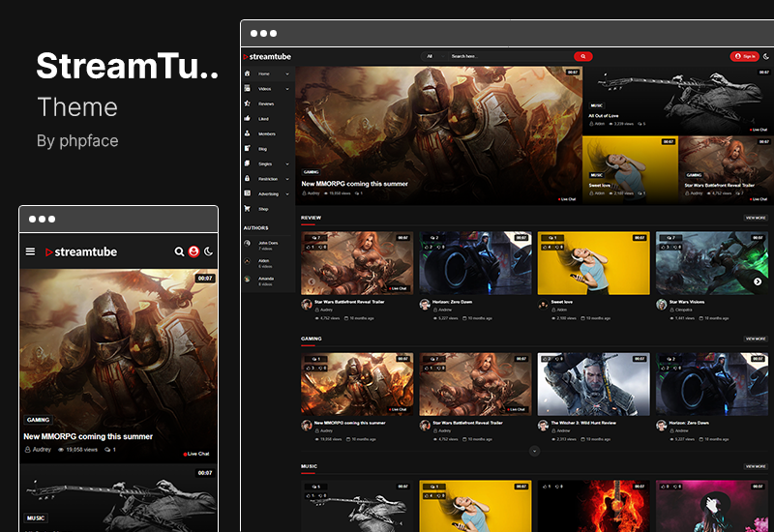Open the Shop menu item
Screen dimensions: 774x532
tap(263, 209)
